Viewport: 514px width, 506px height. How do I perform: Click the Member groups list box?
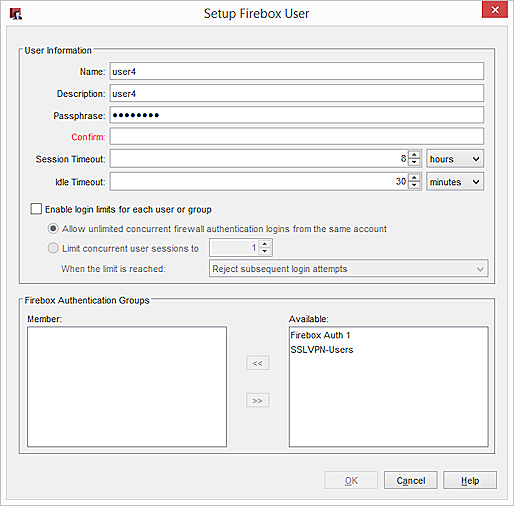[127, 387]
